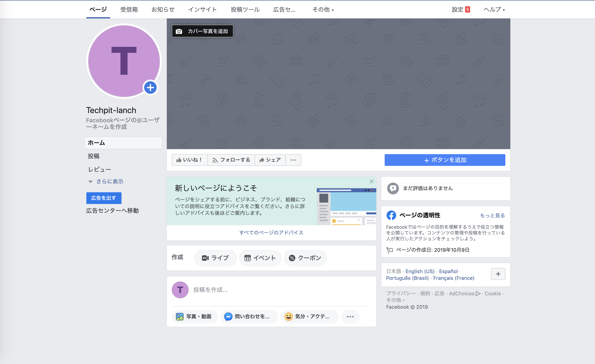Switch language to Español
This screenshot has width=595, height=364.
point(448,271)
